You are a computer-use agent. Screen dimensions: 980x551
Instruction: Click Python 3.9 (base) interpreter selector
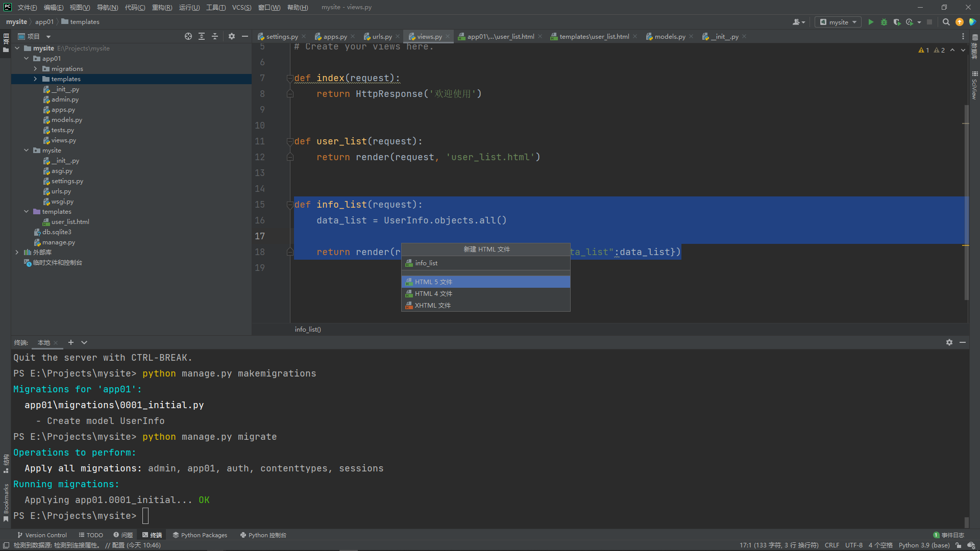point(924,545)
